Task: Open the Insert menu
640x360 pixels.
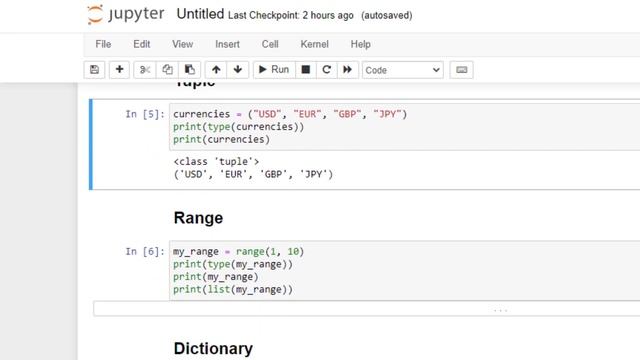Action: (227, 44)
